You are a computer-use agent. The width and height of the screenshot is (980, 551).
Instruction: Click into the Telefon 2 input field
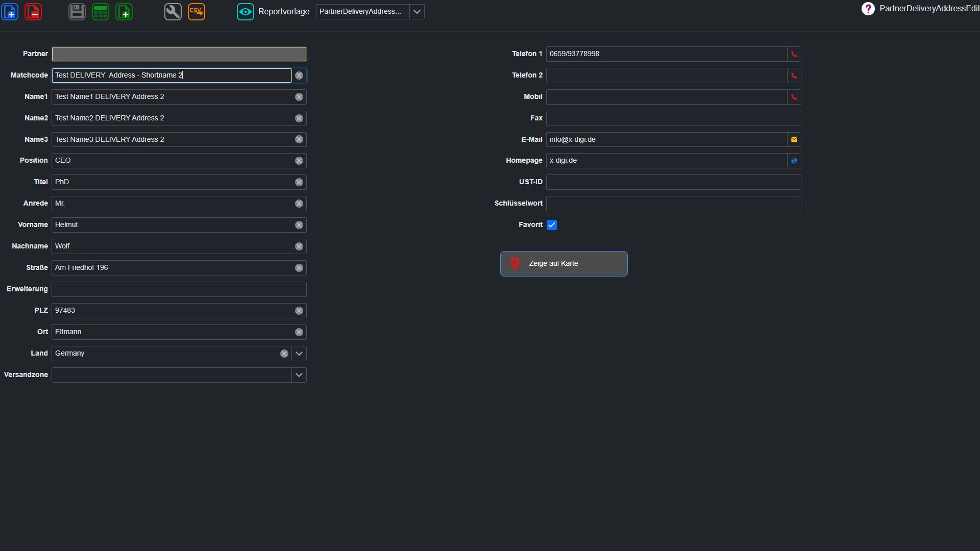coord(667,76)
